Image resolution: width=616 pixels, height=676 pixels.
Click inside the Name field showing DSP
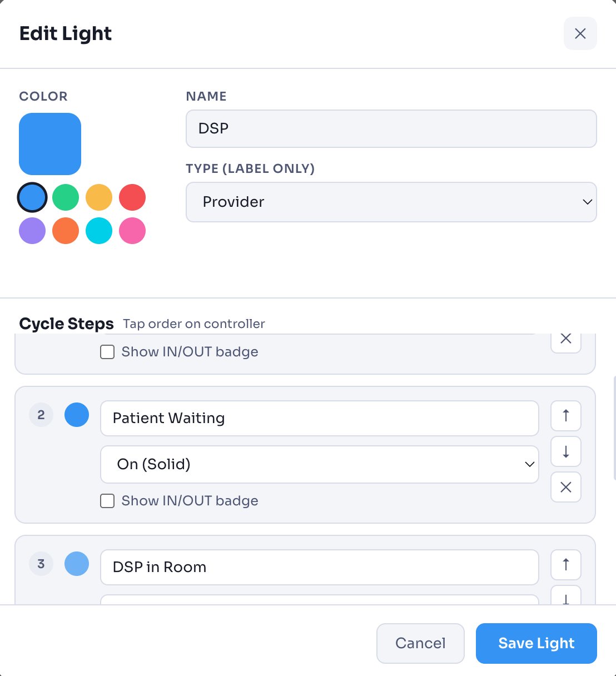[391, 128]
